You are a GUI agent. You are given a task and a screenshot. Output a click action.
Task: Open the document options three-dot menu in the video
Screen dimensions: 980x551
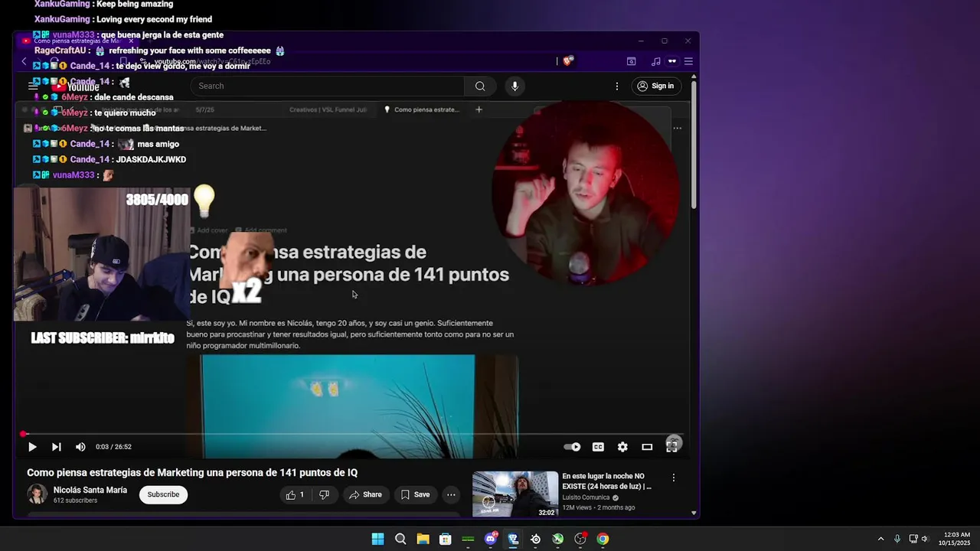click(677, 129)
